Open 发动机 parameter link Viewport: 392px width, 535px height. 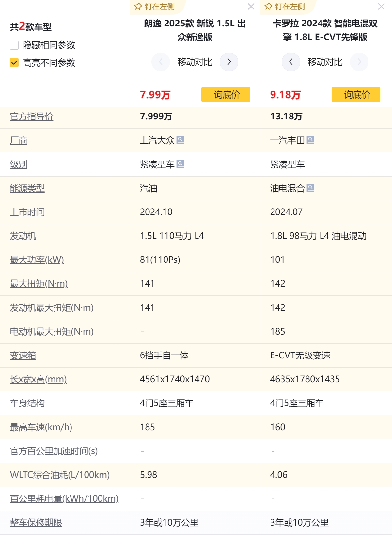click(x=23, y=236)
